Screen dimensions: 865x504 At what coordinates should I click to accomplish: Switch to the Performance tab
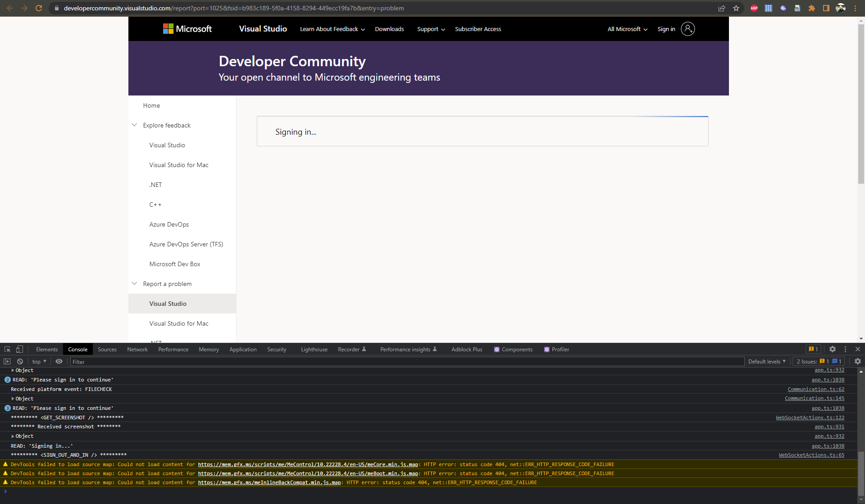[x=173, y=349]
